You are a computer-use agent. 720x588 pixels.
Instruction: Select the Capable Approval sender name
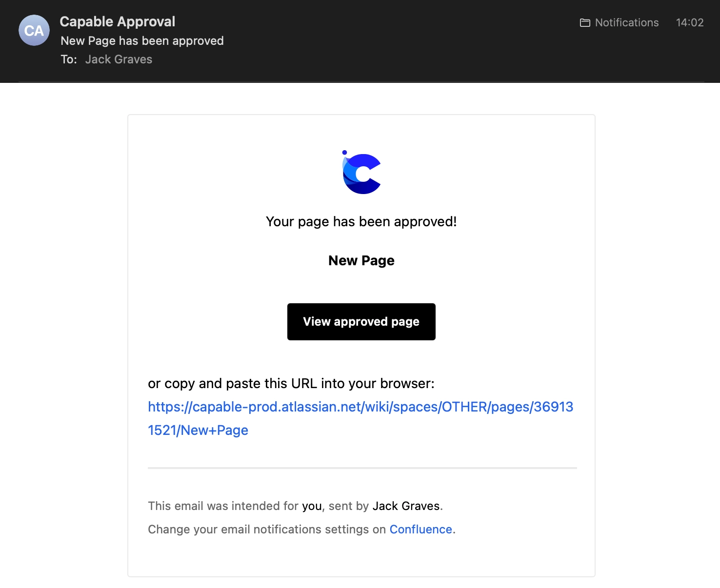[x=117, y=21]
